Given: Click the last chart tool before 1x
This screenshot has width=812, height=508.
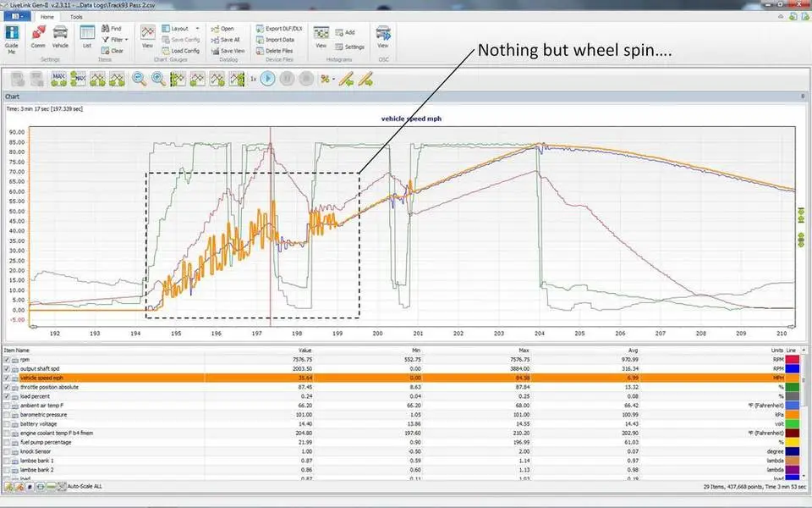Looking at the screenshot, I should 237,79.
